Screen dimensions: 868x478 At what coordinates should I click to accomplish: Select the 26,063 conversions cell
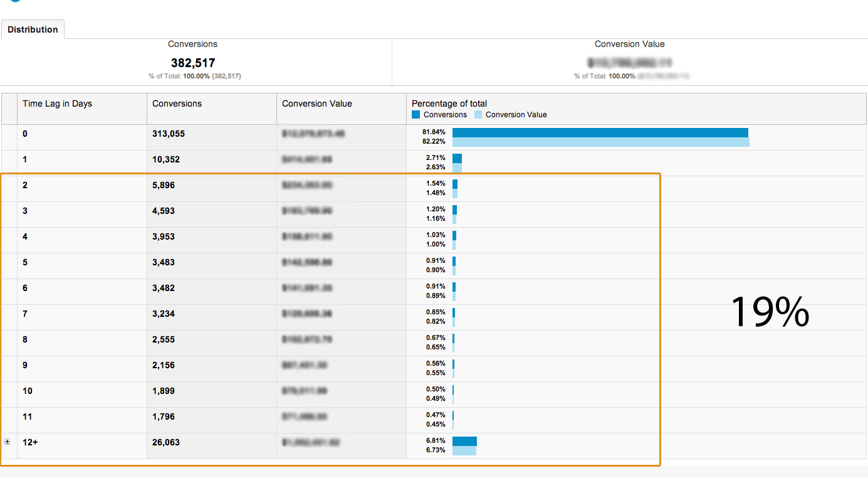point(166,442)
